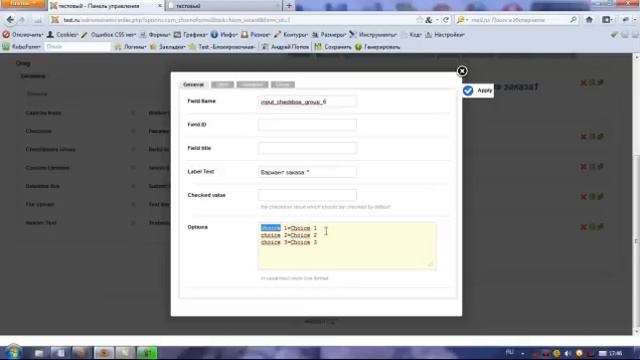Open the third tab in the field dialog

(252, 84)
